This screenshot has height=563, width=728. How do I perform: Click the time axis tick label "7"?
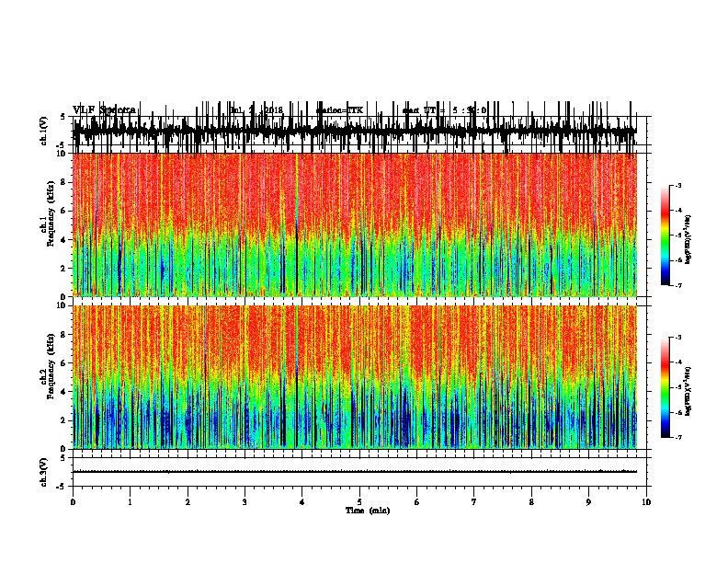pos(474,502)
